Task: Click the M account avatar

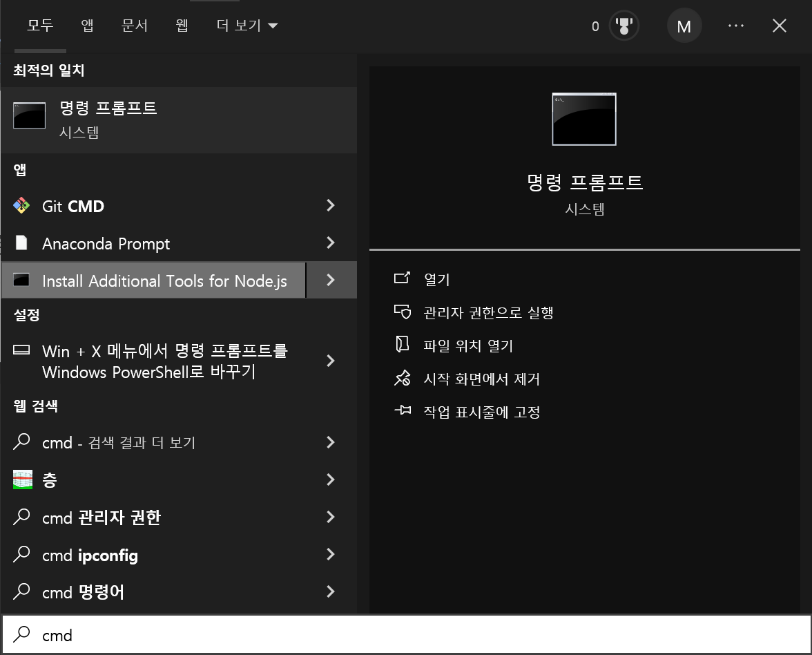Action: pos(684,26)
